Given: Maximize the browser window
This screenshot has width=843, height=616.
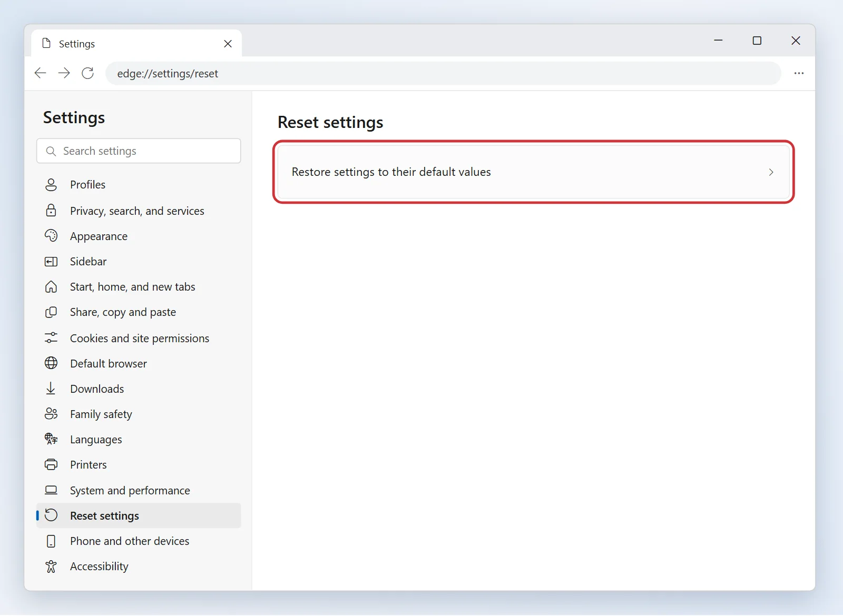Looking at the screenshot, I should [x=757, y=41].
